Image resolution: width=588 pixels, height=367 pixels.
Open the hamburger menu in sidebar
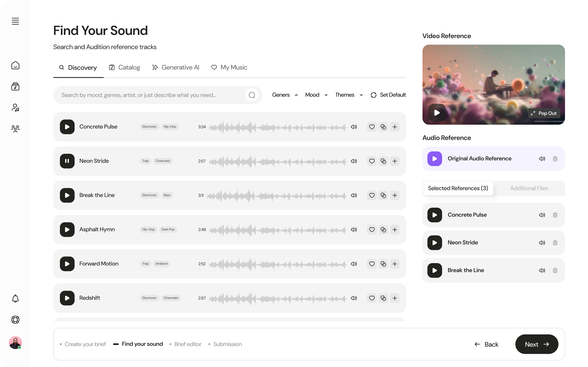[15, 21]
